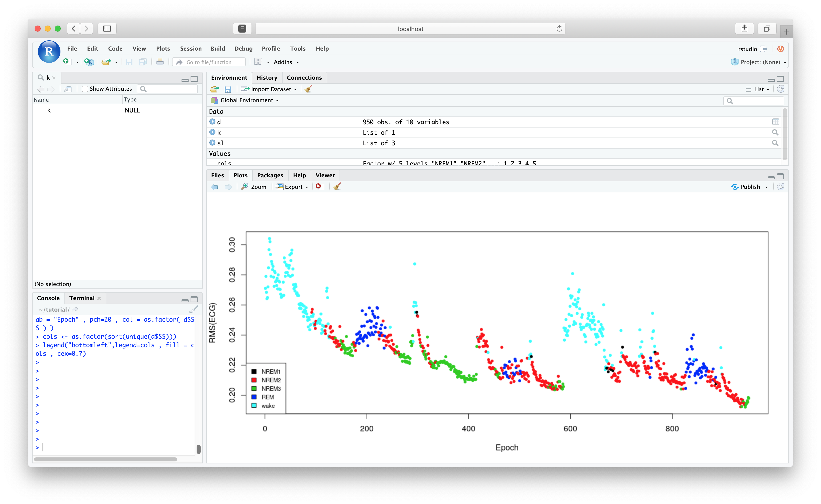The image size is (821, 504).
Task: Expand the sl list entry
Action: pyautogui.click(x=212, y=143)
